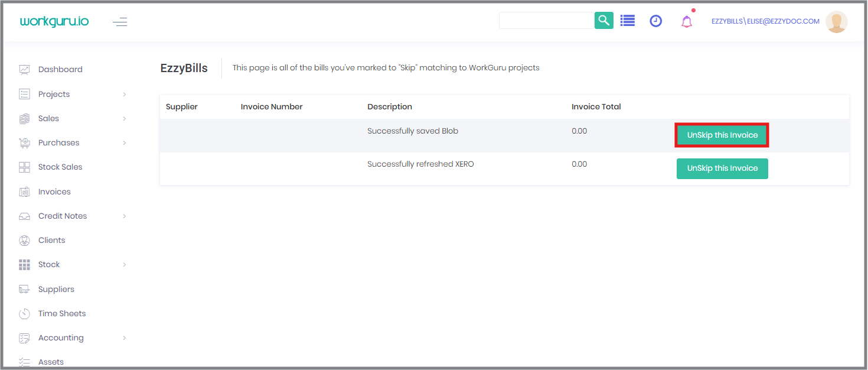
Task: Click 0.00 total in the refreshed XERO row
Action: point(579,164)
